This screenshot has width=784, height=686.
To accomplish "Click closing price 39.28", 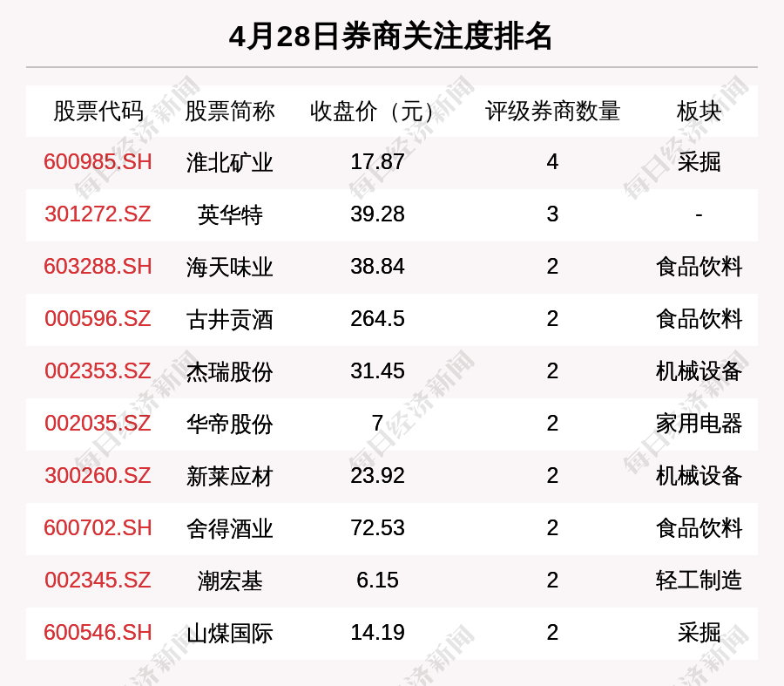I will point(377,214).
